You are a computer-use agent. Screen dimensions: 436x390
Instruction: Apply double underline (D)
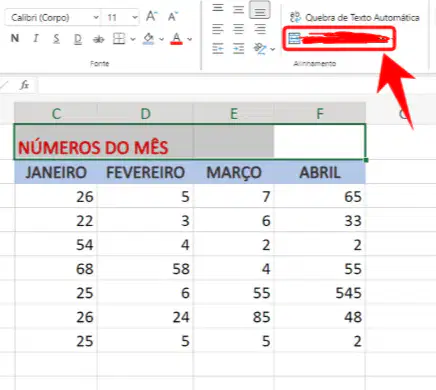click(77, 39)
